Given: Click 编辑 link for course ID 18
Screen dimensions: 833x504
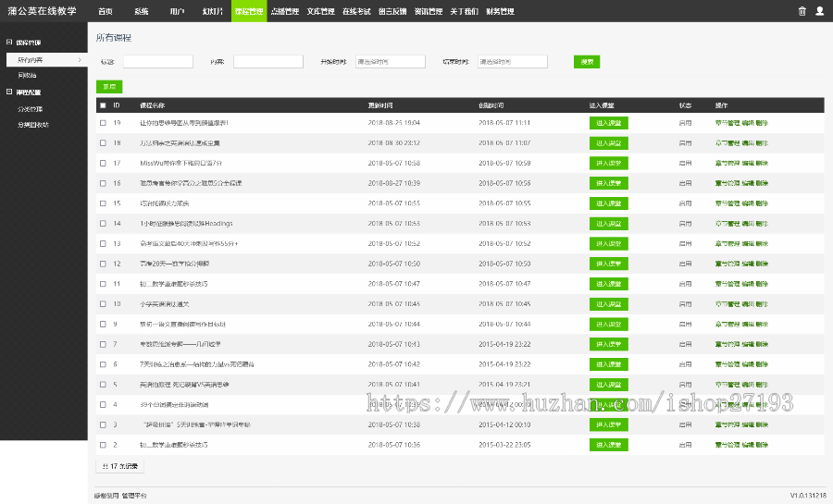Looking at the screenshot, I should point(748,142).
